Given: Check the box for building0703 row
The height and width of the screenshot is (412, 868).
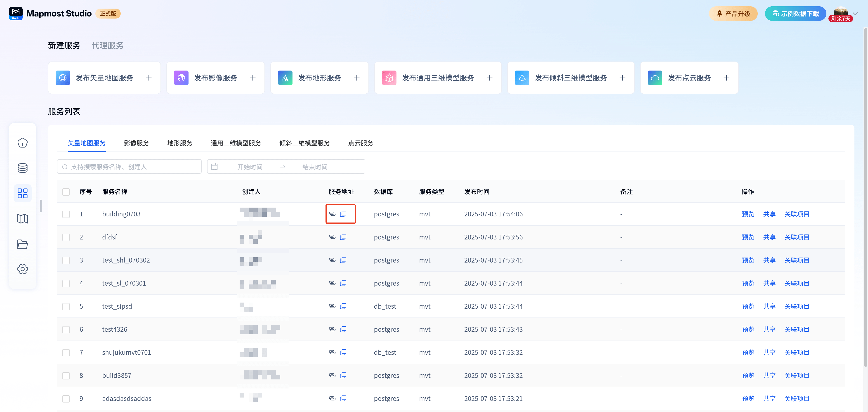Looking at the screenshot, I should tap(66, 214).
